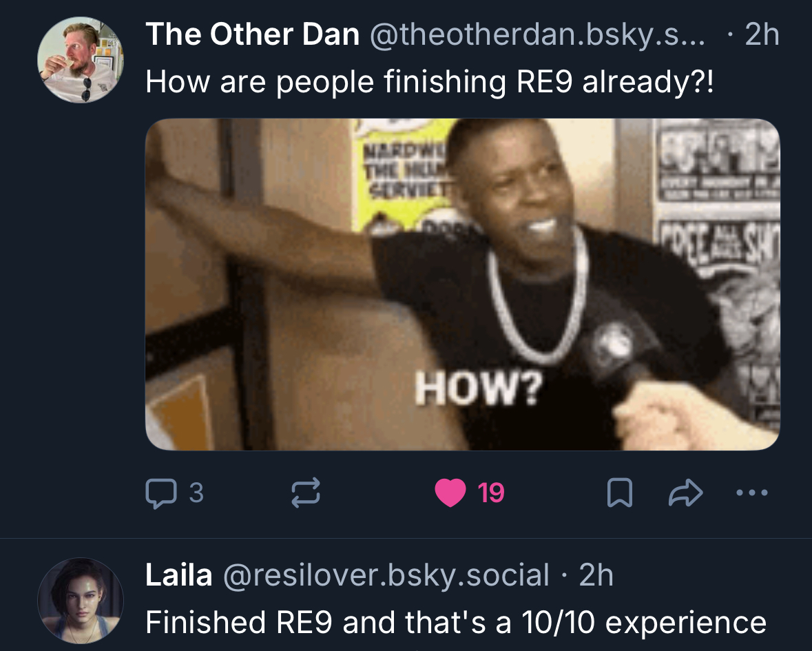Open Laila's post Finished RE9 and that's a 10/10
Screen dimensions: 812x651
456,622
